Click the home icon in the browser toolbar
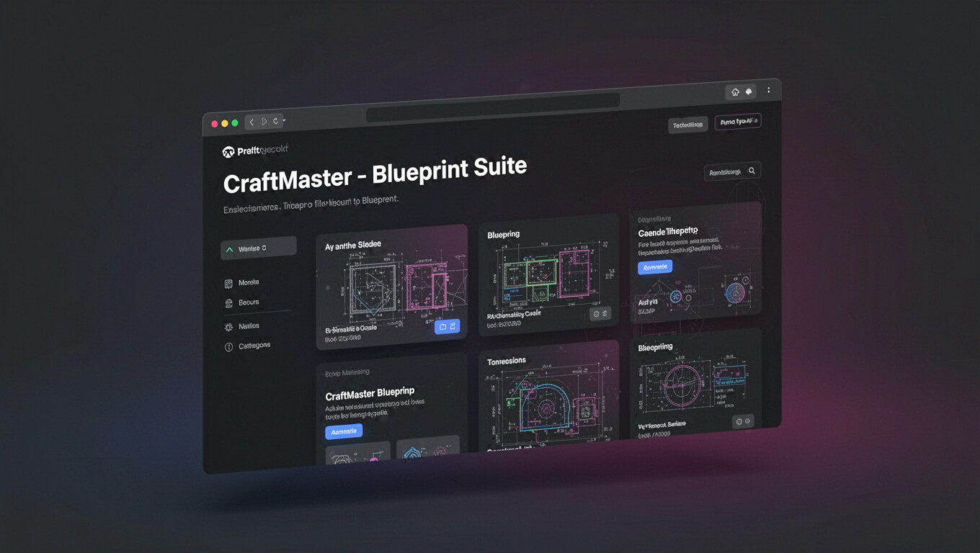The width and height of the screenshot is (980, 553). pos(735,92)
